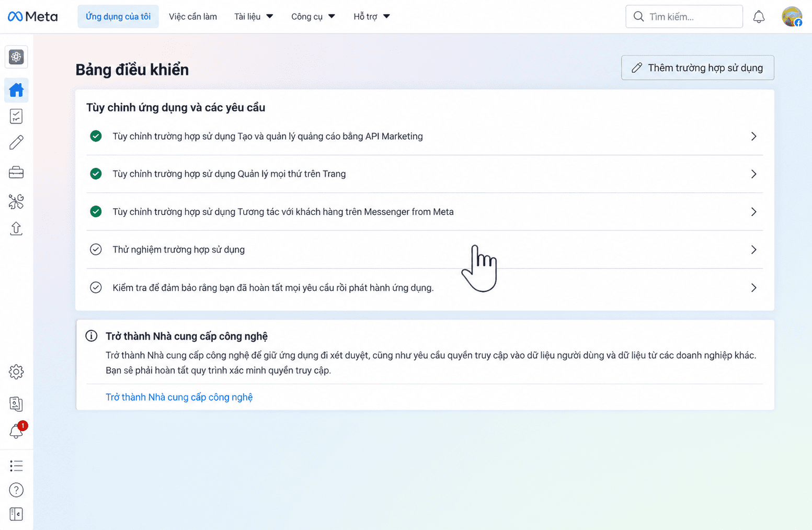Open app settings gear in sidebar
The height and width of the screenshot is (530, 812).
[x=16, y=372]
